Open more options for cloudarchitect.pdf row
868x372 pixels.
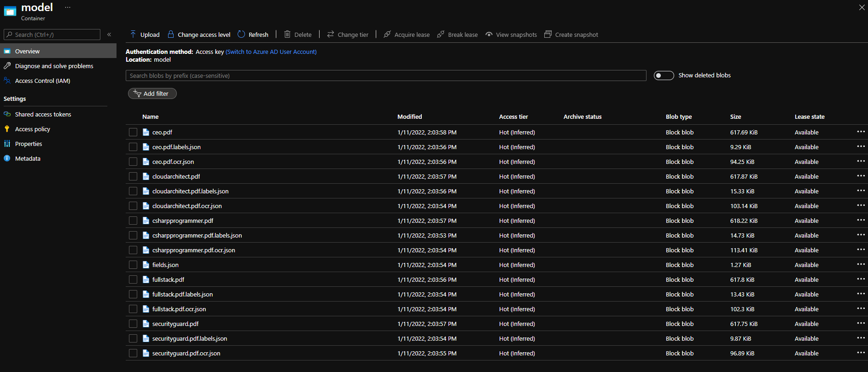tap(861, 176)
